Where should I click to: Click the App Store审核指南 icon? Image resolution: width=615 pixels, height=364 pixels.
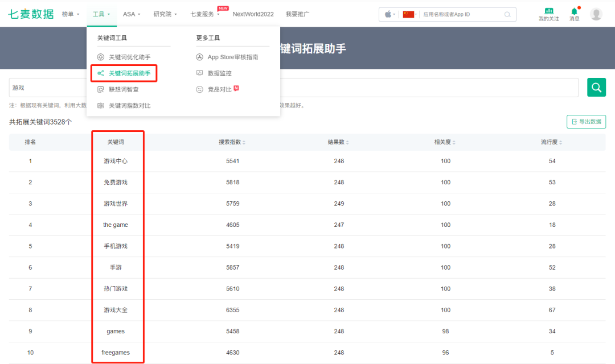(200, 57)
